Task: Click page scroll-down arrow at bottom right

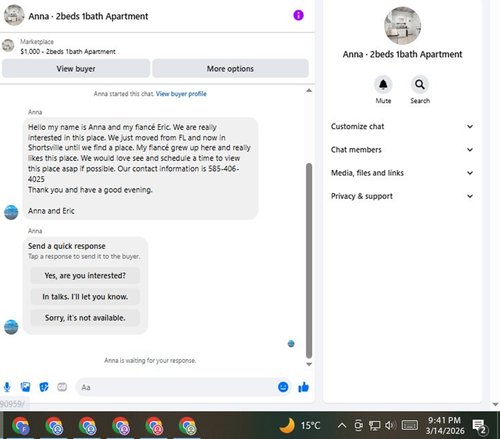Action: point(495,405)
